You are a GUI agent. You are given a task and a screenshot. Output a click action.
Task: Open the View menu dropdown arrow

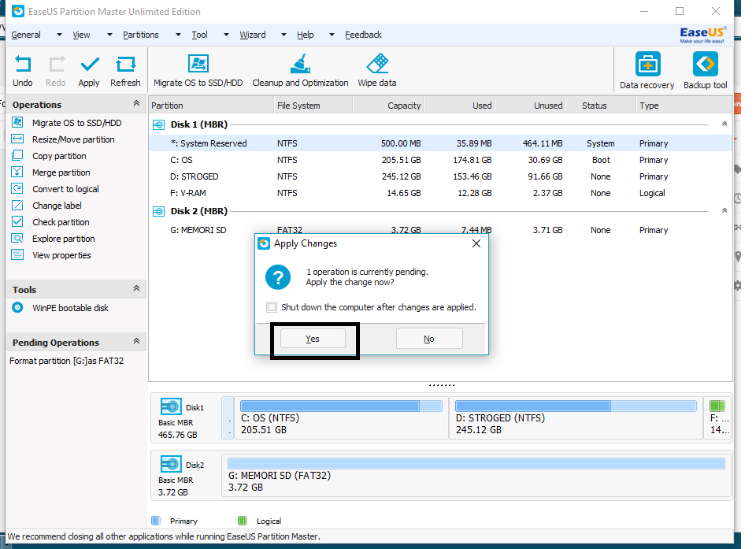[110, 35]
